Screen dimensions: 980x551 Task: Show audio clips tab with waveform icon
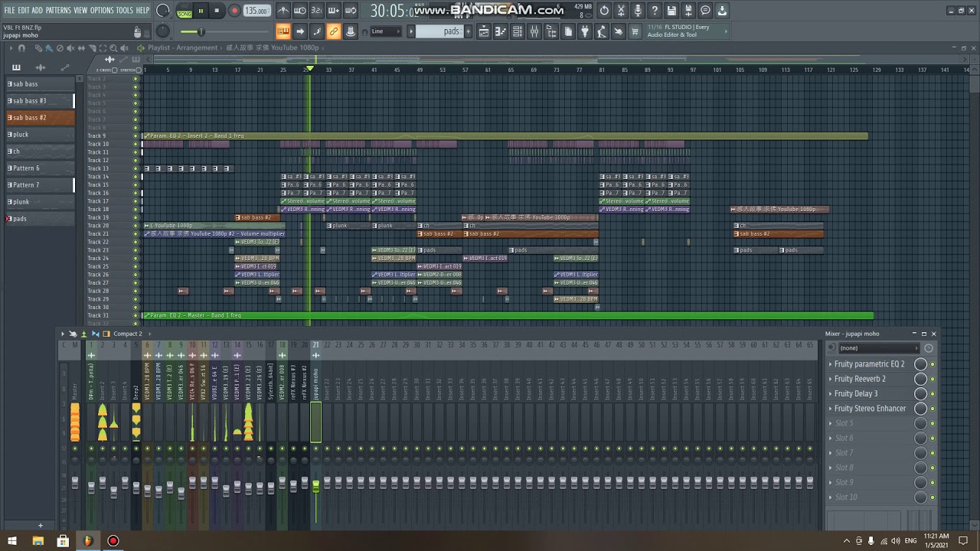pos(41,67)
